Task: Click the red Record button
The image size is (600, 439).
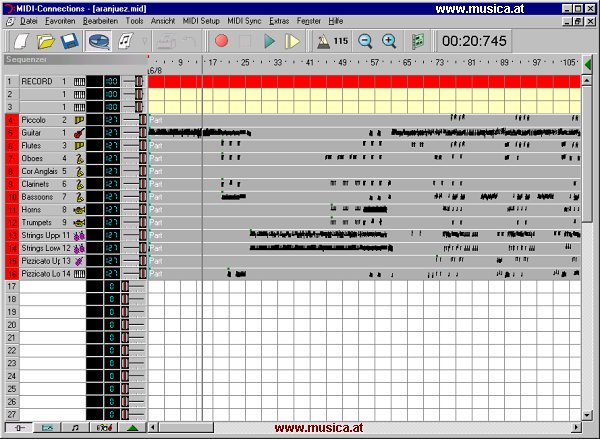Action: point(222,41)
